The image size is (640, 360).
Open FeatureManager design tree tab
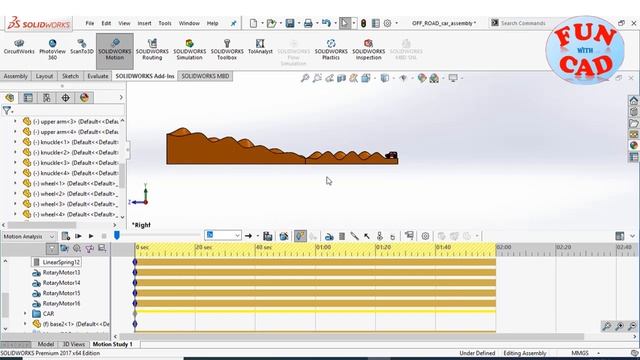click(x=9, y=98)
